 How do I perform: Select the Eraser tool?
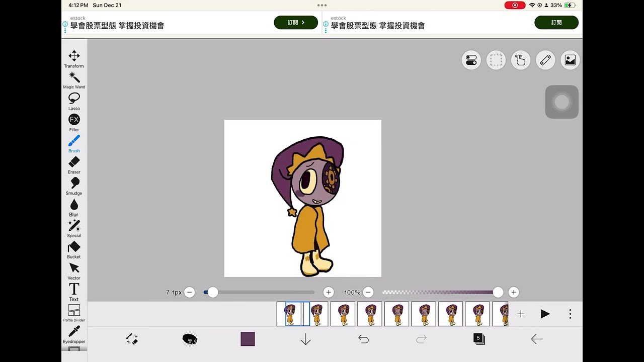click(74, 164)
